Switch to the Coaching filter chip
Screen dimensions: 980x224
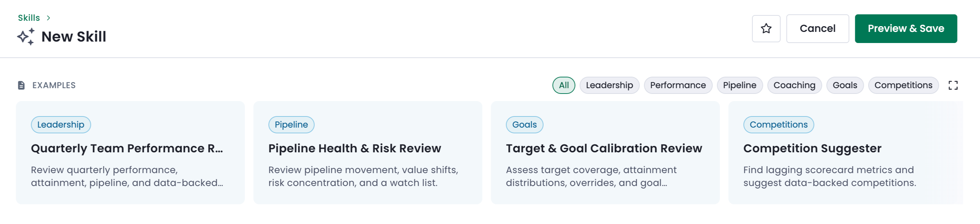[x=794, y=85]
